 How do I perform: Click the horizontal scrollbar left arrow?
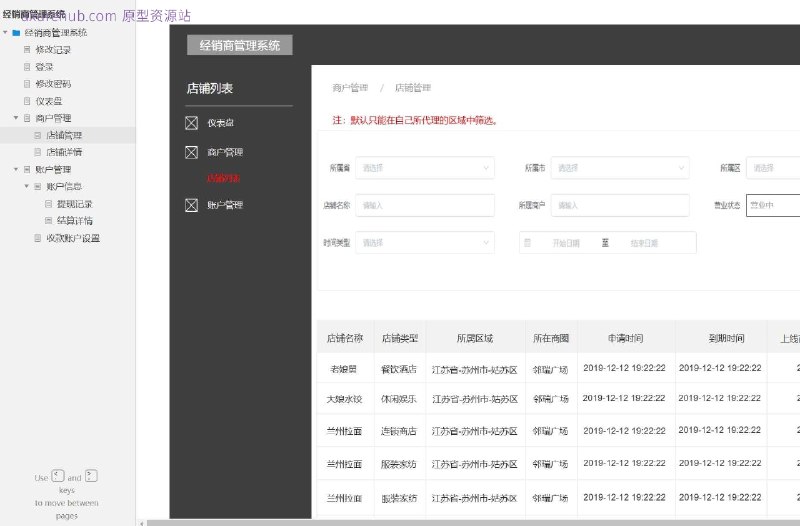142,523
